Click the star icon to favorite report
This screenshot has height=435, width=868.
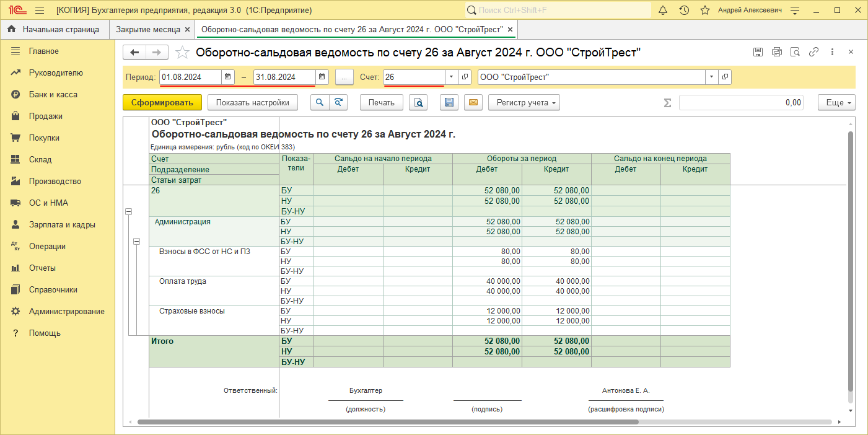point(182,53)
